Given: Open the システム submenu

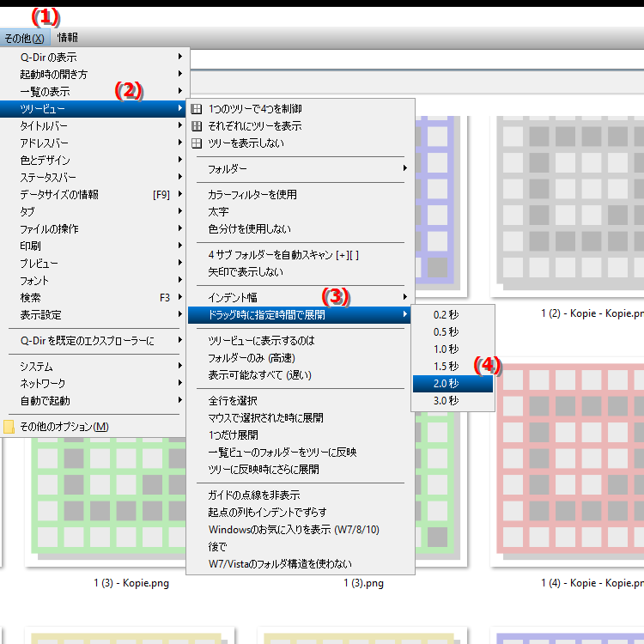Looking at the screenshot, I should click(94, 367).
